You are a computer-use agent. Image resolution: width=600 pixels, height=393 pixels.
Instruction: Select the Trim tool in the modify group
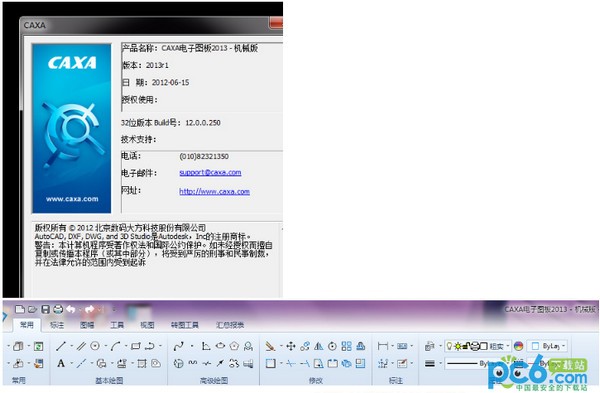291,363
